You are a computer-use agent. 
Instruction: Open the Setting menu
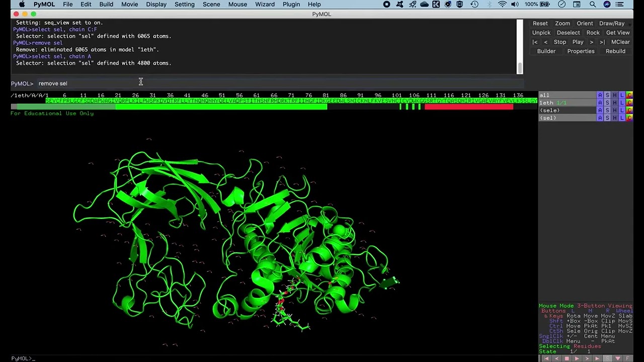[185, 5]
